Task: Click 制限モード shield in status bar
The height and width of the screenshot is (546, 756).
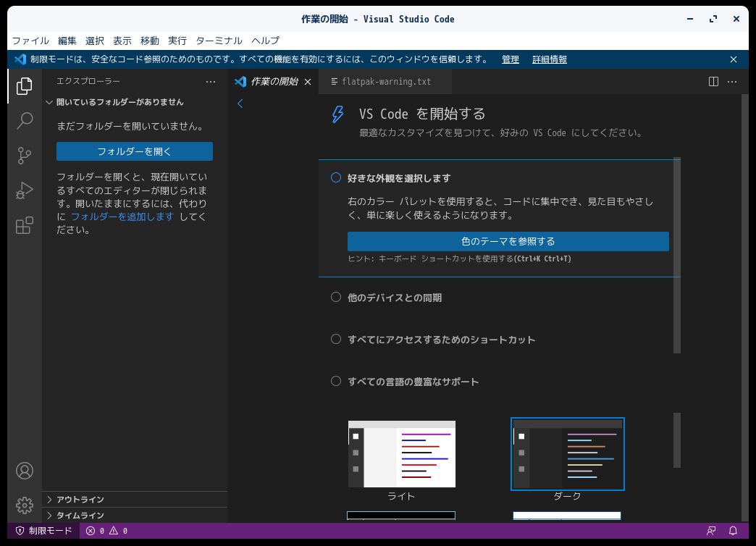Action: click(x=44, y=531)
